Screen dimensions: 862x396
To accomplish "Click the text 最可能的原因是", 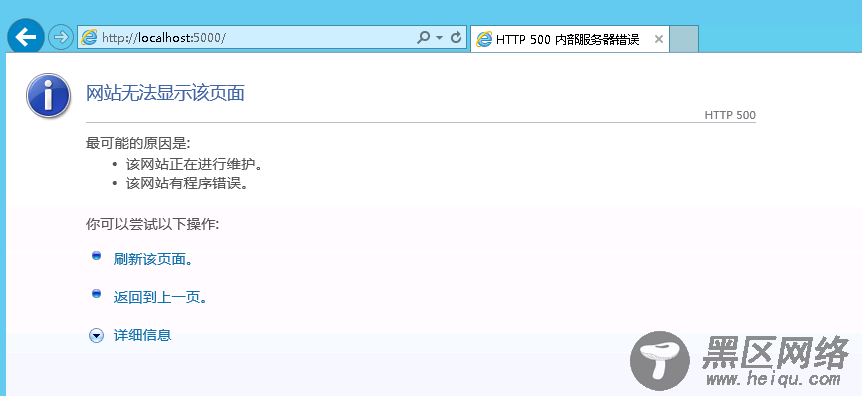I will click(138, 144).
